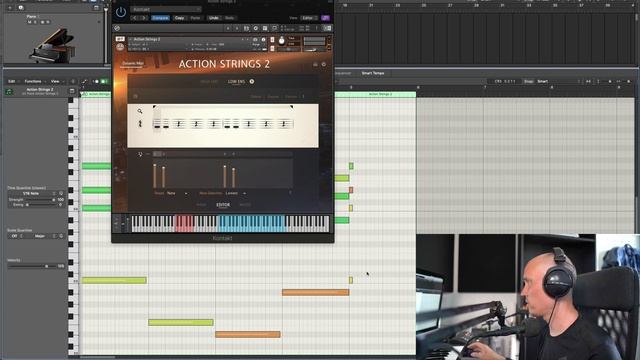Click the Undo button in plugin header
Screen dimensions: 640x360
(213, 18)
